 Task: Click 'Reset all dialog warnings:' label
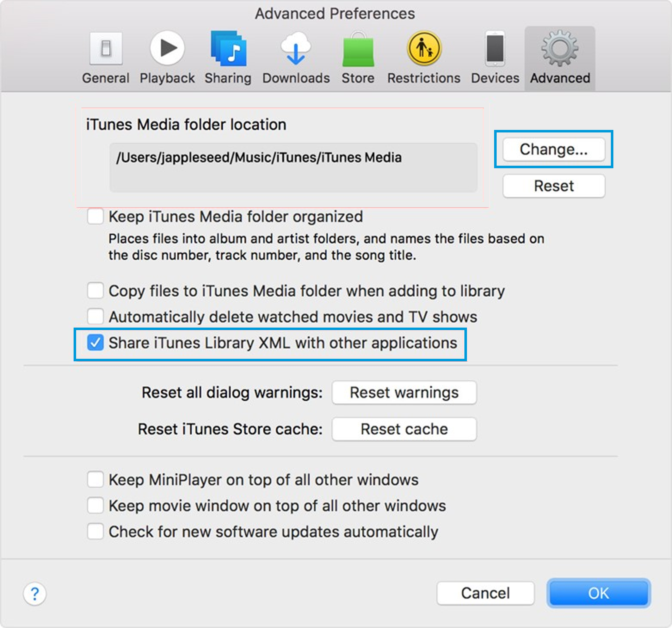point(232,393)
